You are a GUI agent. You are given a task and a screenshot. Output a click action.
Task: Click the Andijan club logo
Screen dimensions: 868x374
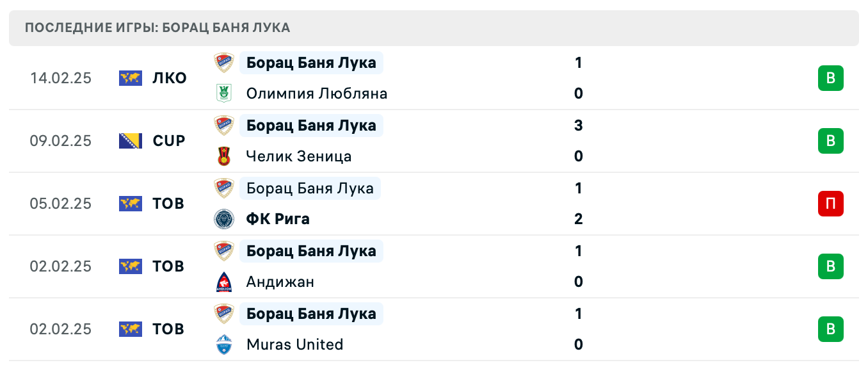tap(224, 282)
